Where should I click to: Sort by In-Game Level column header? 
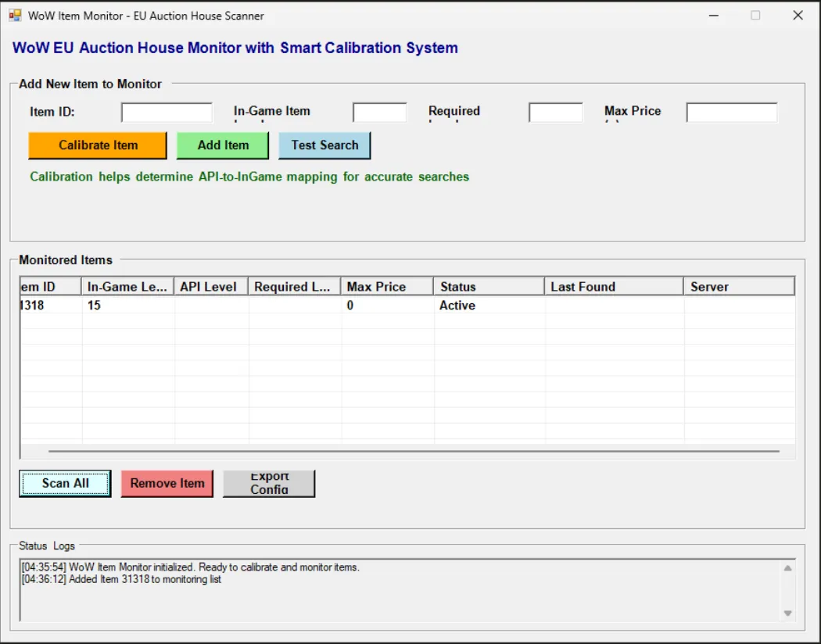tap(127, 287)
